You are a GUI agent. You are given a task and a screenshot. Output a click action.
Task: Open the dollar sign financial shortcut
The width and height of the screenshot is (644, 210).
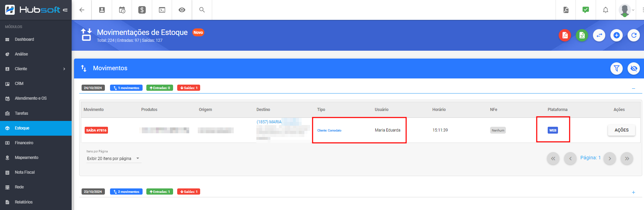click(142, 10)
